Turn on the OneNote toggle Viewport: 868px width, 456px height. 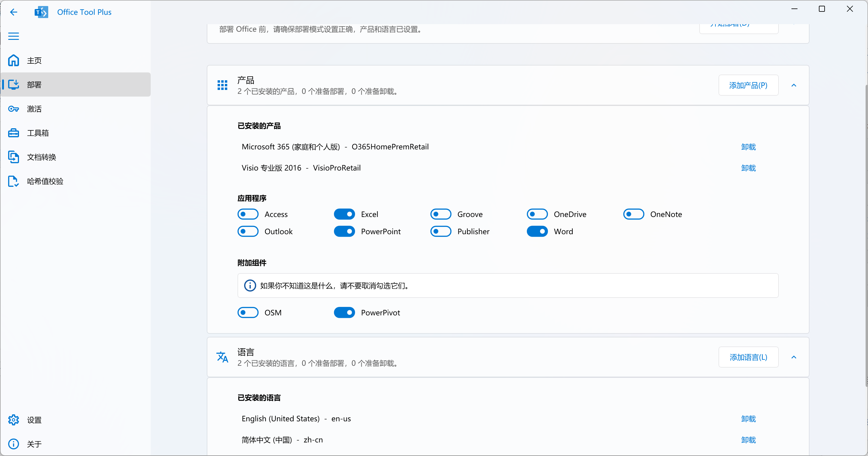tap(633, 214)
